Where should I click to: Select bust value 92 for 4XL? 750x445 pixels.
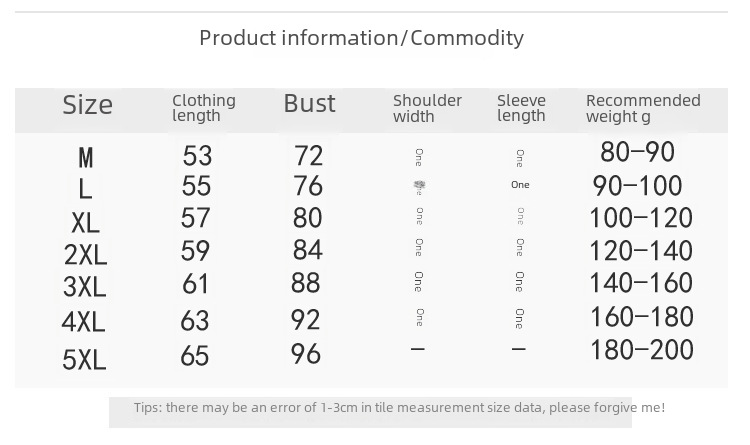tap(305, 320)
